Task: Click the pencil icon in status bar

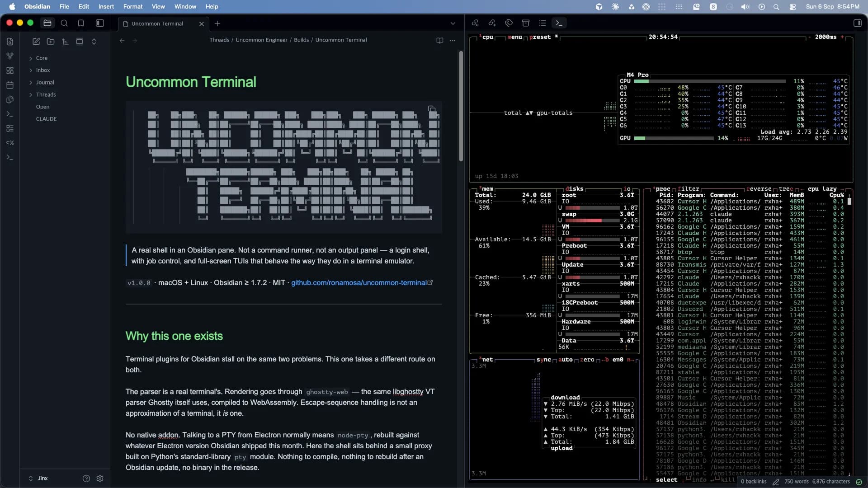Action: click(x=776, y=482)
